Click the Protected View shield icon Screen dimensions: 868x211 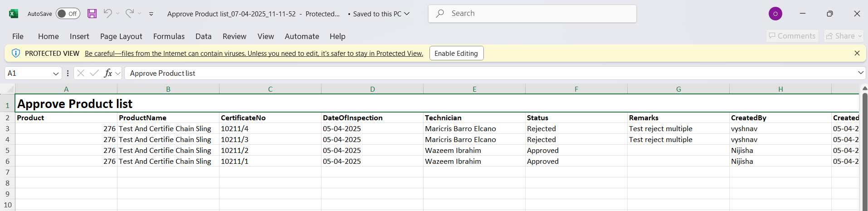click(16, 53)
